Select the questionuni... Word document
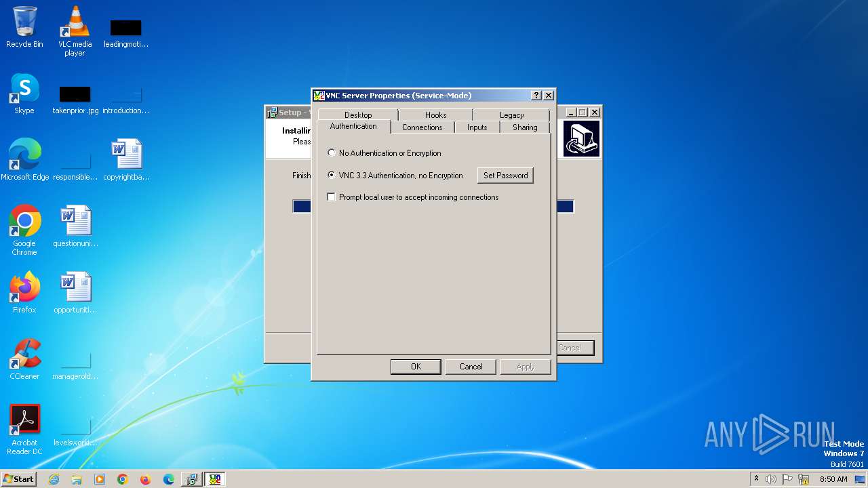 click(75, 226)
